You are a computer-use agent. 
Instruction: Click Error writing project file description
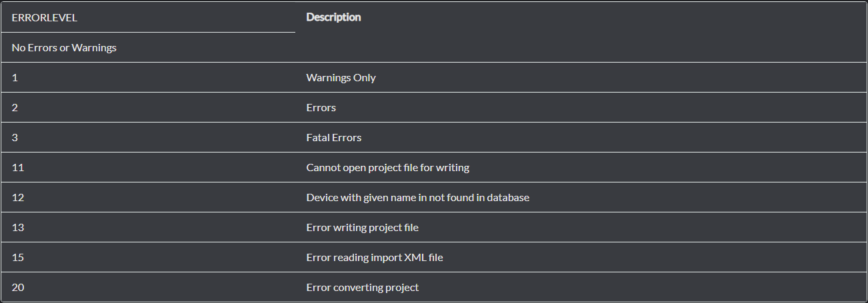(x=362, y=228)
